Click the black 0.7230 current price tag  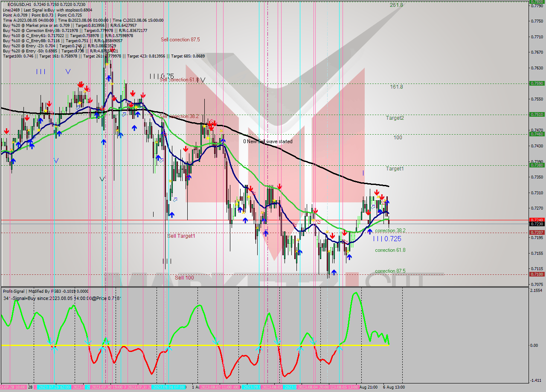[537, 224]
